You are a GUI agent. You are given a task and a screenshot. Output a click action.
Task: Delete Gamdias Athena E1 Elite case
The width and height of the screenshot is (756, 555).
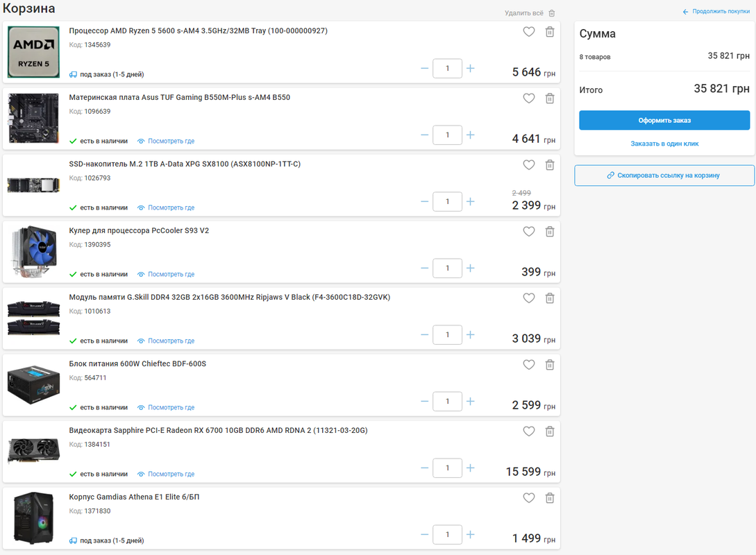[x=550, y=497]
